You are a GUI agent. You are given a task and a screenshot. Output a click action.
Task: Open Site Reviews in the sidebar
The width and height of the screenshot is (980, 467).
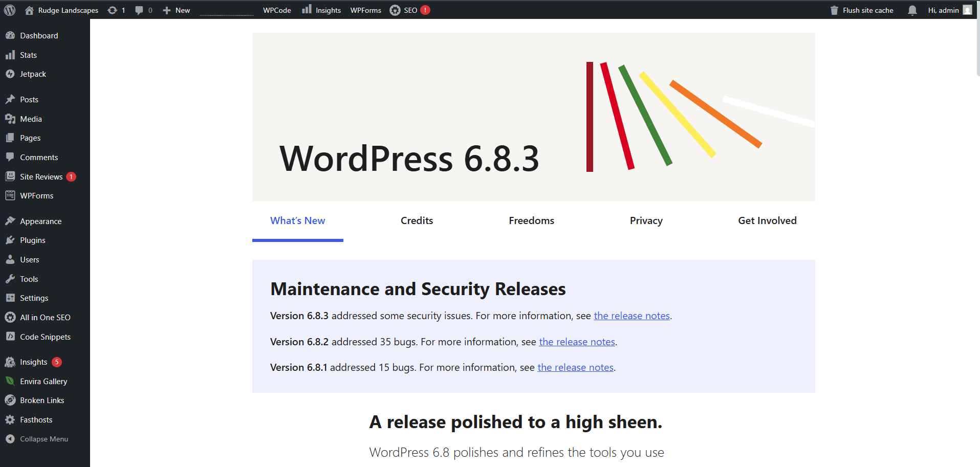41,176
